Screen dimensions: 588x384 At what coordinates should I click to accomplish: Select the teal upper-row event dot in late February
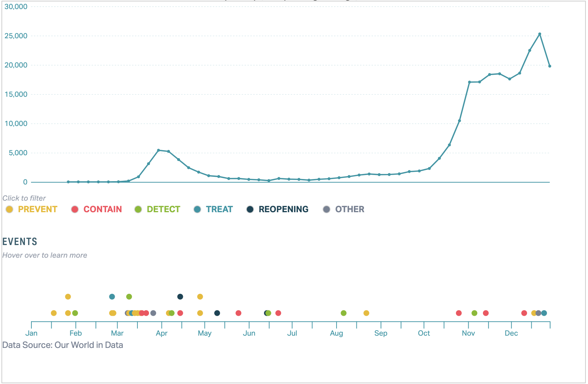point(112,297)
